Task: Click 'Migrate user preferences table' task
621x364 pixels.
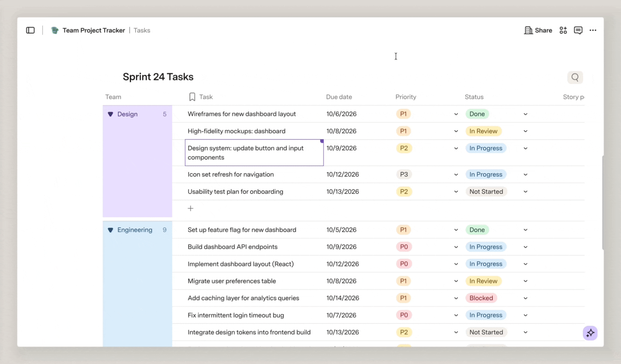Action: (232, 281)
